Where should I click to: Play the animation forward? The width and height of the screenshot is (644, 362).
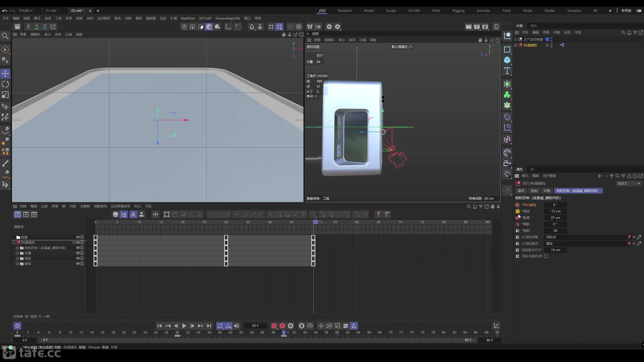184,326
